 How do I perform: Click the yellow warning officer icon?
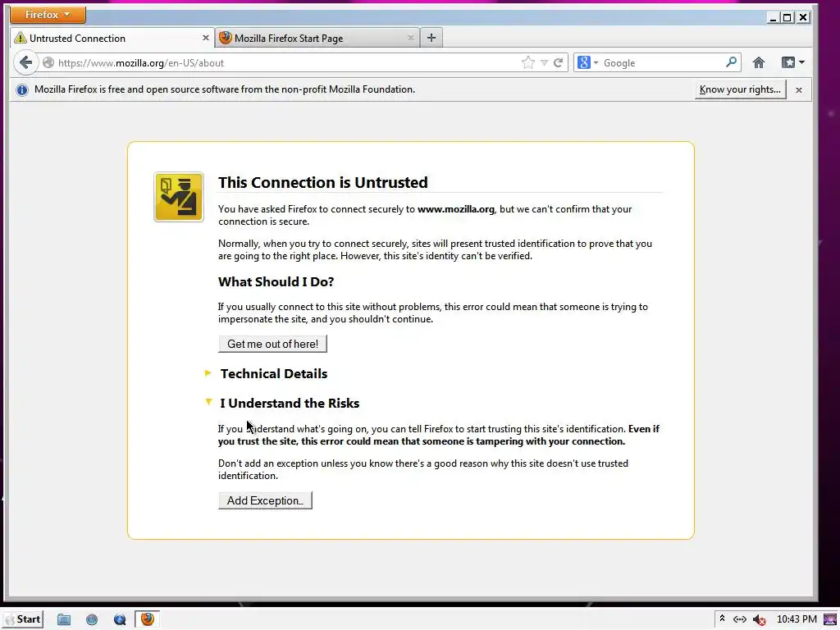pyautogui.click(x=179, y=197)
